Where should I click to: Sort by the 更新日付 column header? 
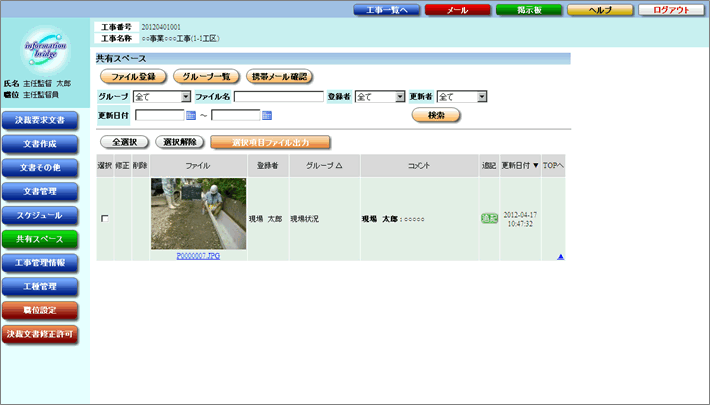pyautogui.click(x=519, y=165)
